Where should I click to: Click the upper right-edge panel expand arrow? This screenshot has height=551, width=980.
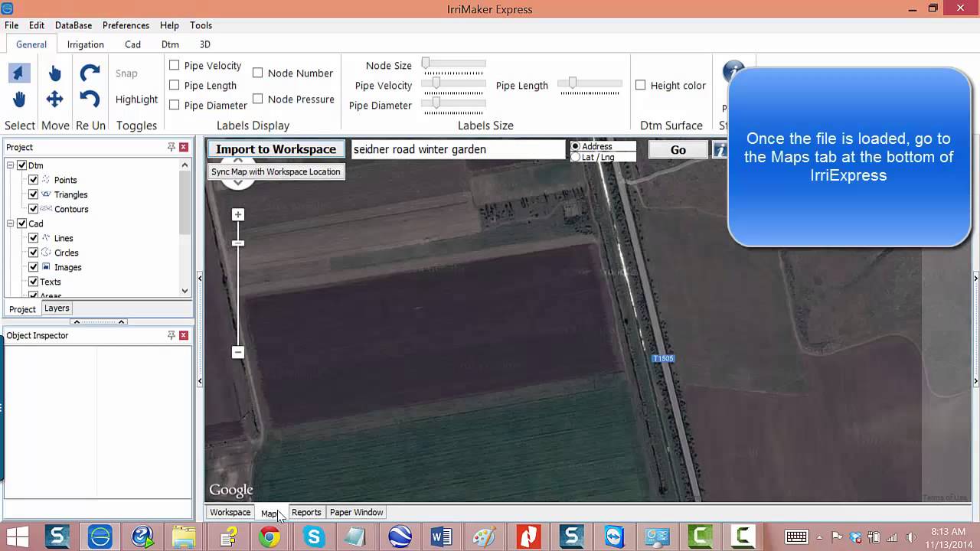pyautogui.click(x=975, y=278)
